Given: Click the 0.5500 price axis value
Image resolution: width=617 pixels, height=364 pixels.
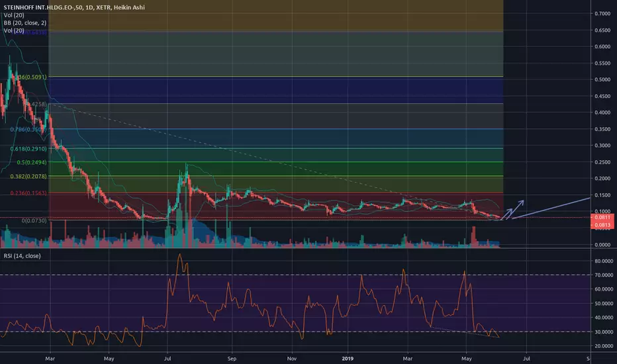Looking at the screenshot, I should tap(602, 64).
